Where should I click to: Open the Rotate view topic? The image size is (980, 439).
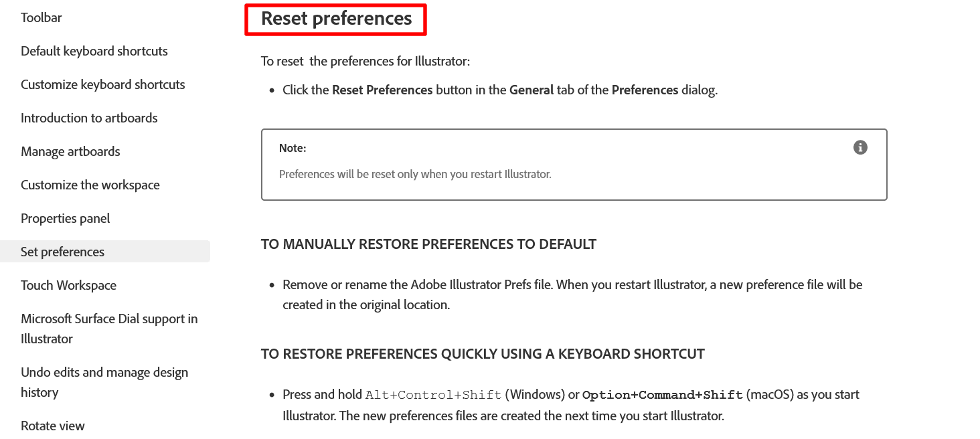click(53, 426)
